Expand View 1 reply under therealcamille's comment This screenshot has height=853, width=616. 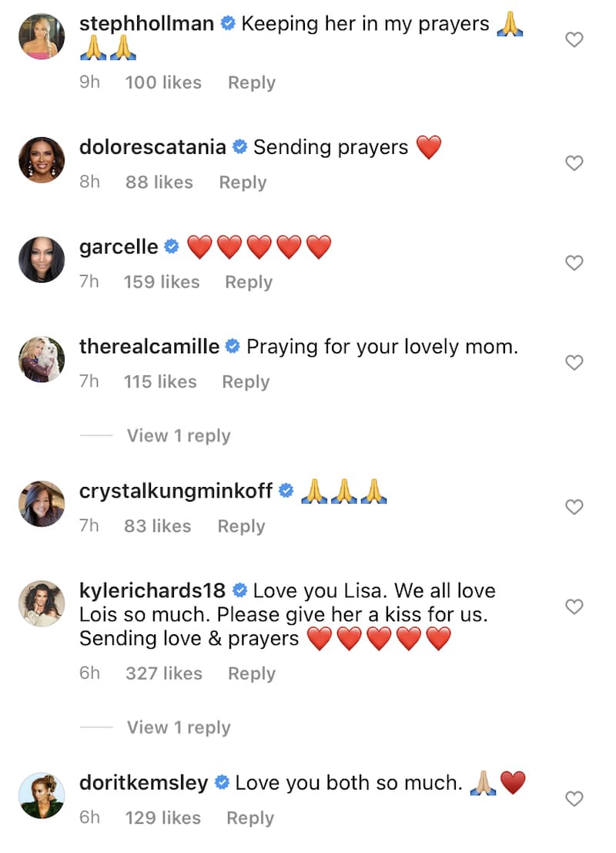tap(179, 435)
